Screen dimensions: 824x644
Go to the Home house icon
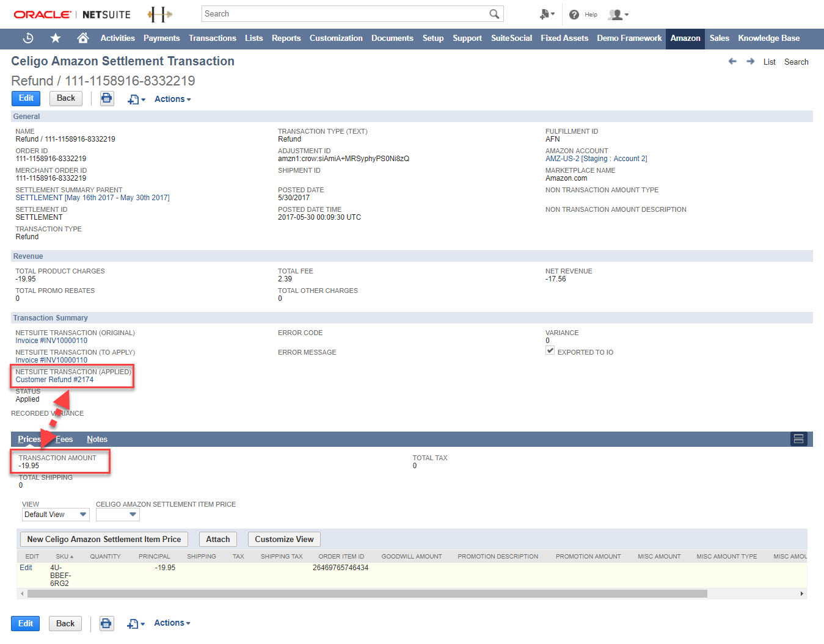(x=83, y=38)
